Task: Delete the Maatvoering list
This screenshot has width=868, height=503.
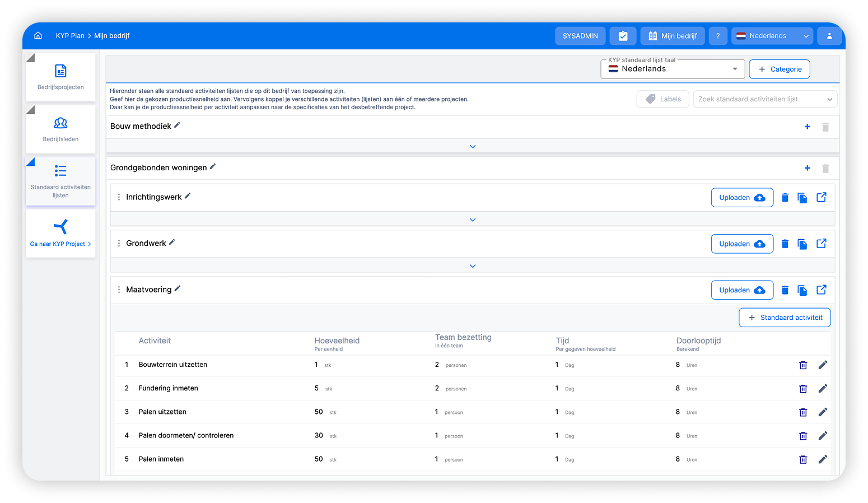Action: coord(785,290)
